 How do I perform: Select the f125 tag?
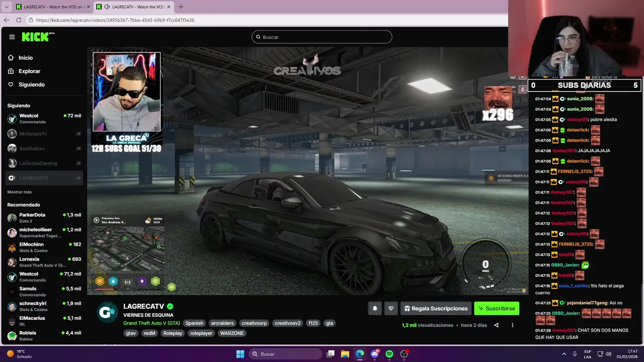click(x=313, y=323)
